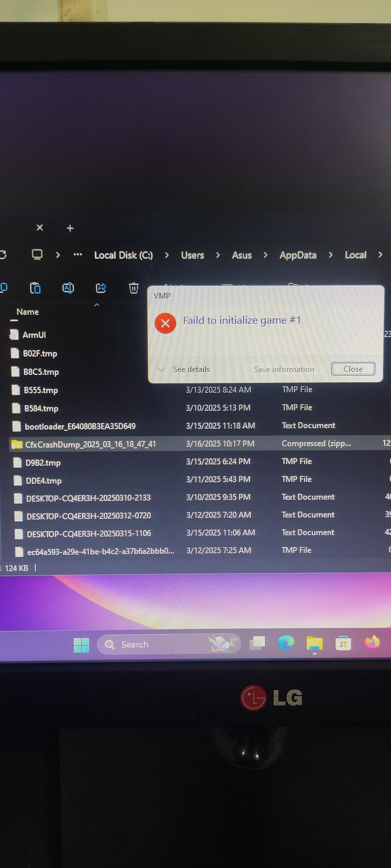Click the Share toolbar icon
Viewport: 391px width, 868px height.
pyautogui.click(x=101, y=288)
